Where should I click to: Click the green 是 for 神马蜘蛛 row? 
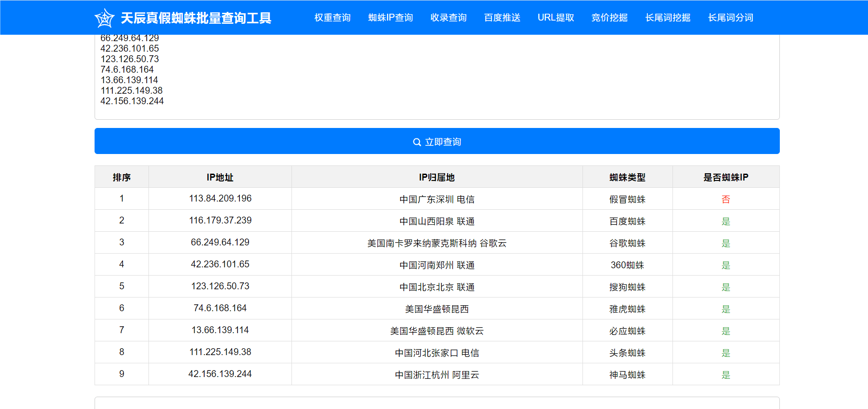pos(726,375)
